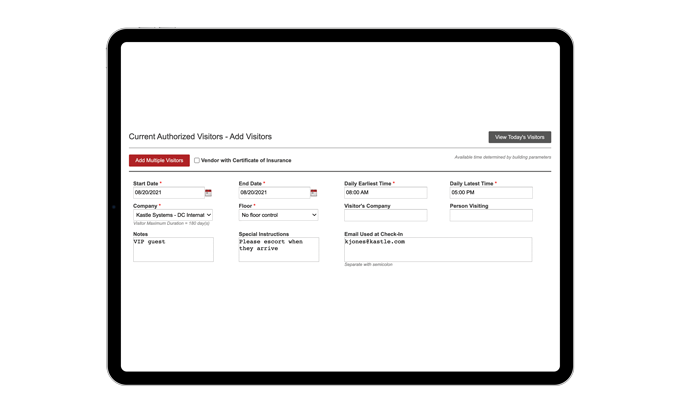The height and width of the screenshot is (413, 680).
Task: Click the Daily Latest Time field
Action: coord(490,193)
